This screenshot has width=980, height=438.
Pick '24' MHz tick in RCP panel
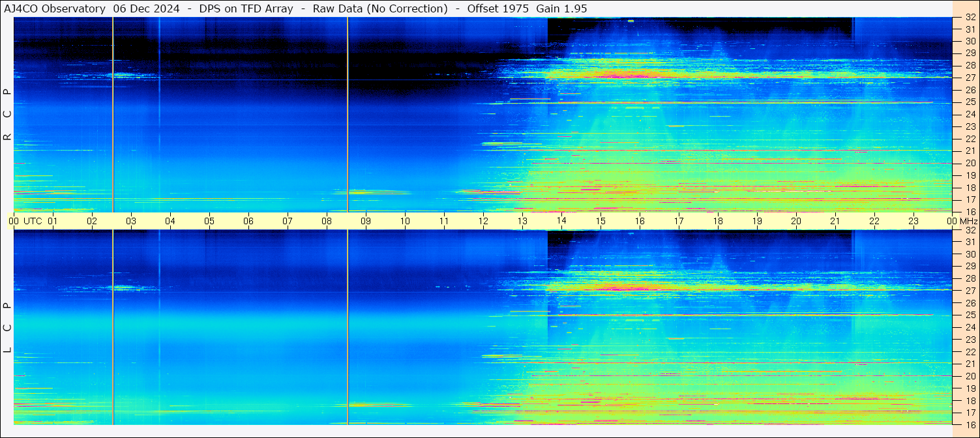pyautogui.click(x=970, y=114)
